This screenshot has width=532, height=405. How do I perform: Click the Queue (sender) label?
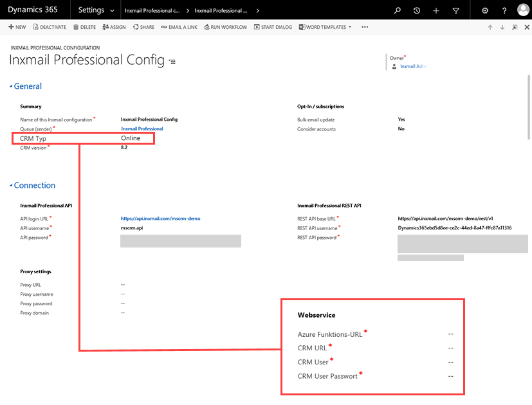(35, 129)
